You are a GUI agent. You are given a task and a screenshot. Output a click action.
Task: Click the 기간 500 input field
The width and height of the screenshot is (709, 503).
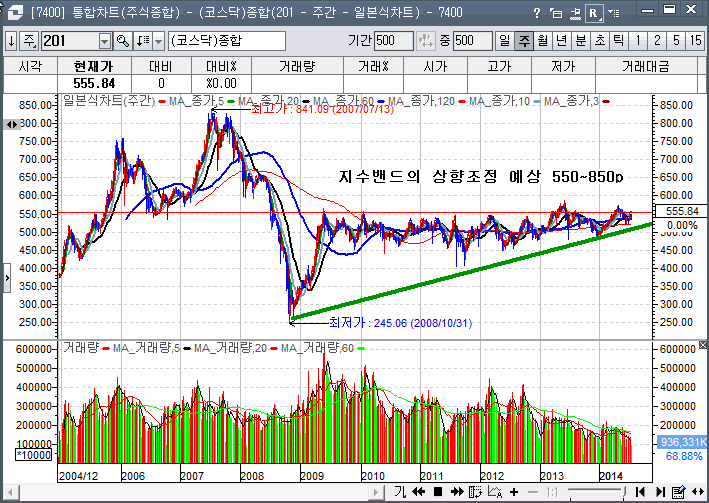tap(393, 41)
